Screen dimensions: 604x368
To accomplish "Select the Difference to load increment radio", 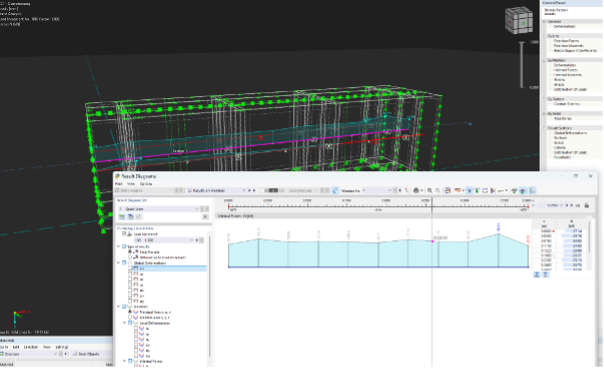I will click(130, 257).
